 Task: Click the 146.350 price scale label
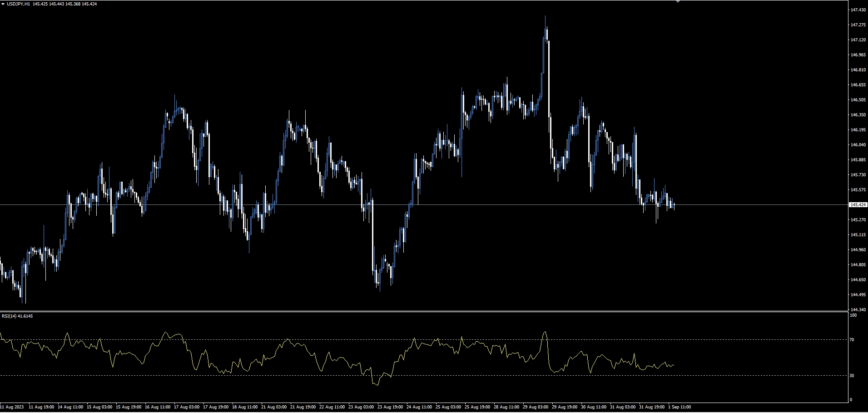click(858, 115)
